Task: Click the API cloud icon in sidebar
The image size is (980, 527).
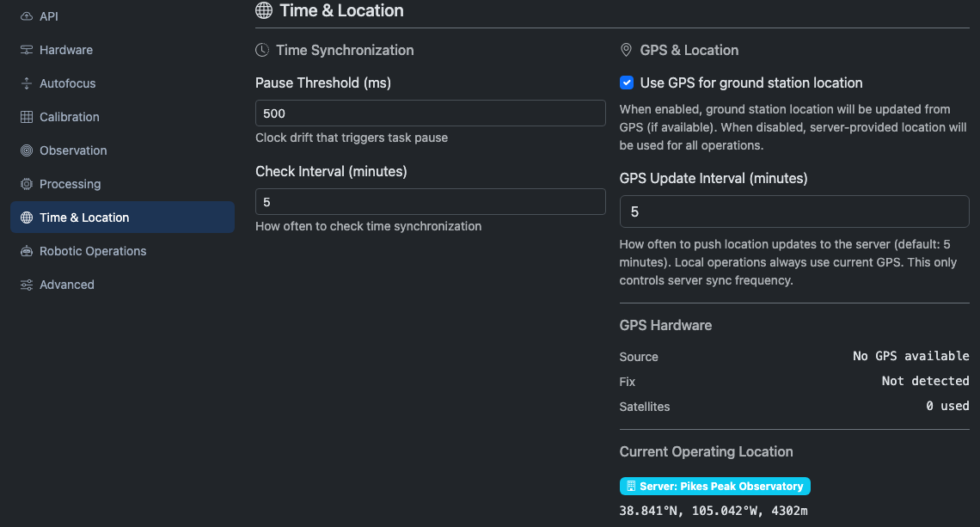Action: point(27,16)
